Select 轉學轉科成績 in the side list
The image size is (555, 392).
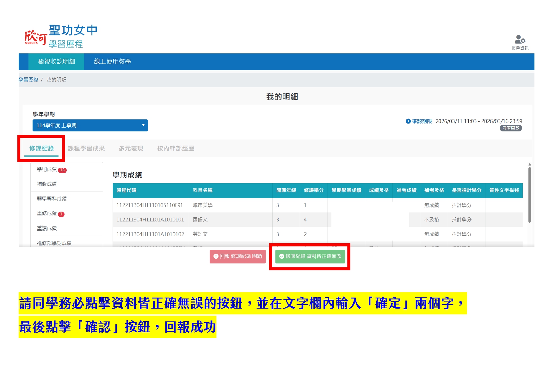click(52, 199)
